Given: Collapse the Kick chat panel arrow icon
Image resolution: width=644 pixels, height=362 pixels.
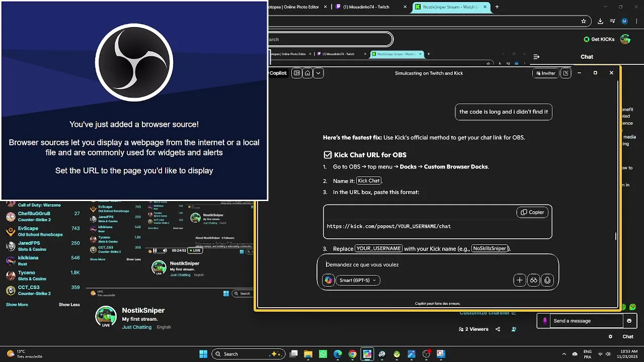Looking at the screenshot, I should (536, 57).
